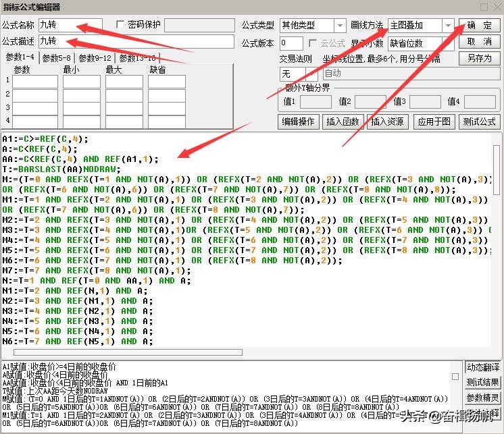The image size is (504, 434).
Task: Click the 应用于图 apply-to-chart button
Action: [x=434, y=121]
